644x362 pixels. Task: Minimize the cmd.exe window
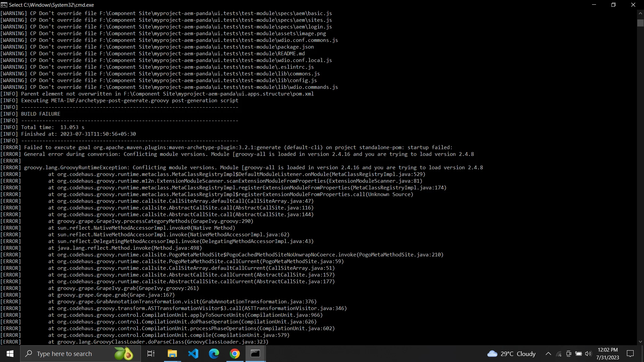click(x=594, y=5)
